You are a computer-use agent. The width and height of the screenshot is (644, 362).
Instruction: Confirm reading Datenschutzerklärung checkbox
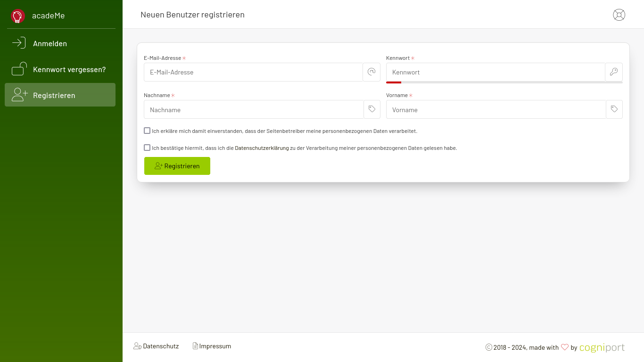click(147, 148)
